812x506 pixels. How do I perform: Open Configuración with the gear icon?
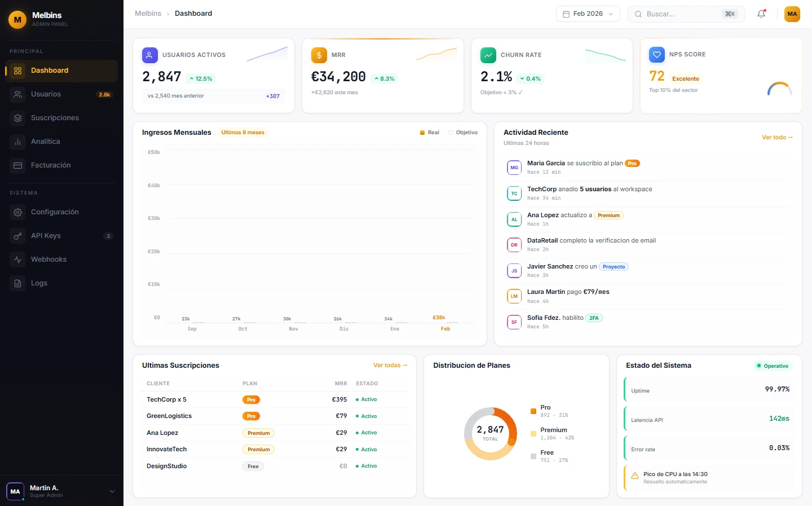tap(17, 212)
